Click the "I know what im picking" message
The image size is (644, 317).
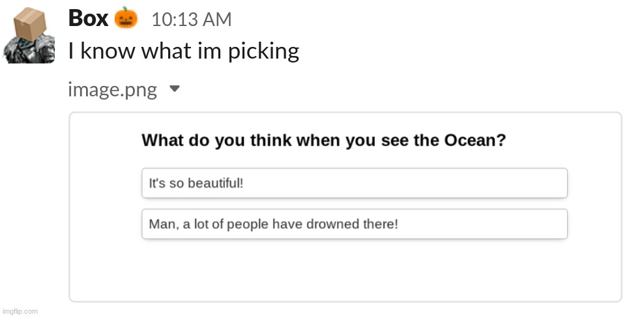pyautogui.click(x=183, y=51)
